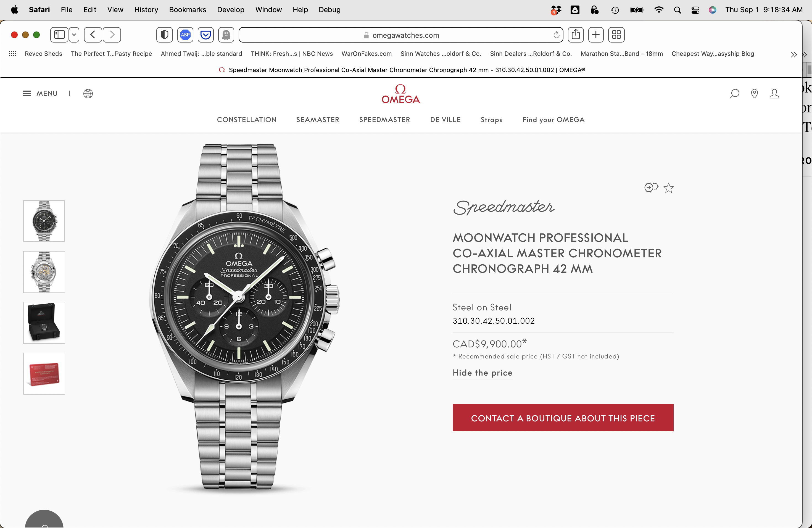The width and height of the screenshot is (812, 528).
Task: Click the Omega search magnifier icon
Action: [x=734, y=93]
